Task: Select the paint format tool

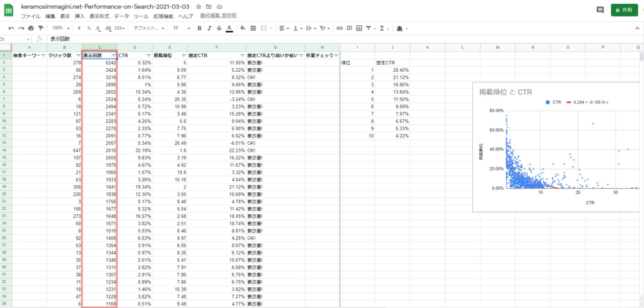Action: [x=41, y=28]
